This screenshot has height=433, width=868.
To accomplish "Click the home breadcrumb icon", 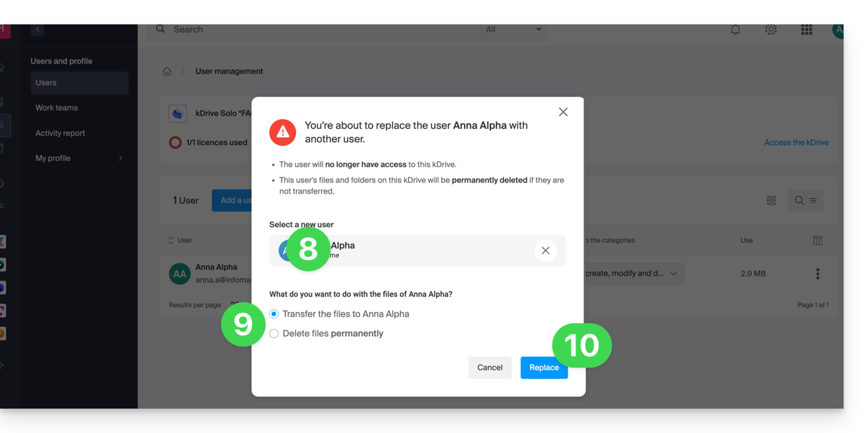I will (167, 72).
